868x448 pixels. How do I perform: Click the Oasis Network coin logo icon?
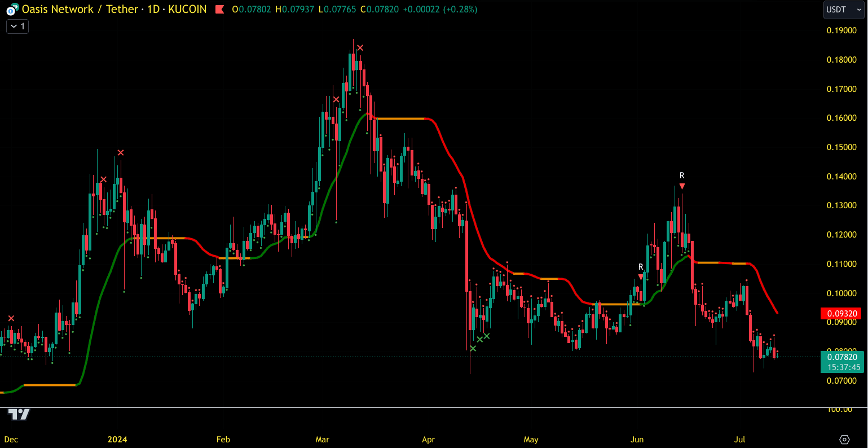click(11, 10)
